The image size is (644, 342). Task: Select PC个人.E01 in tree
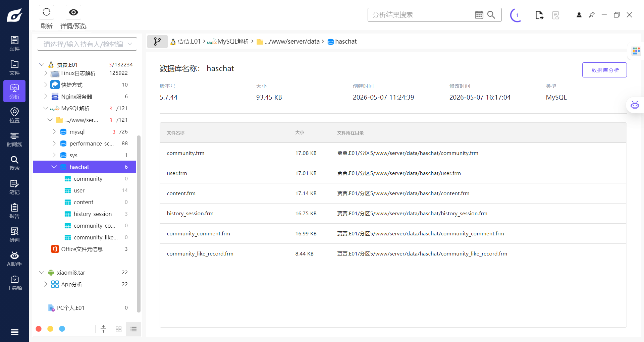click(85, 308)
